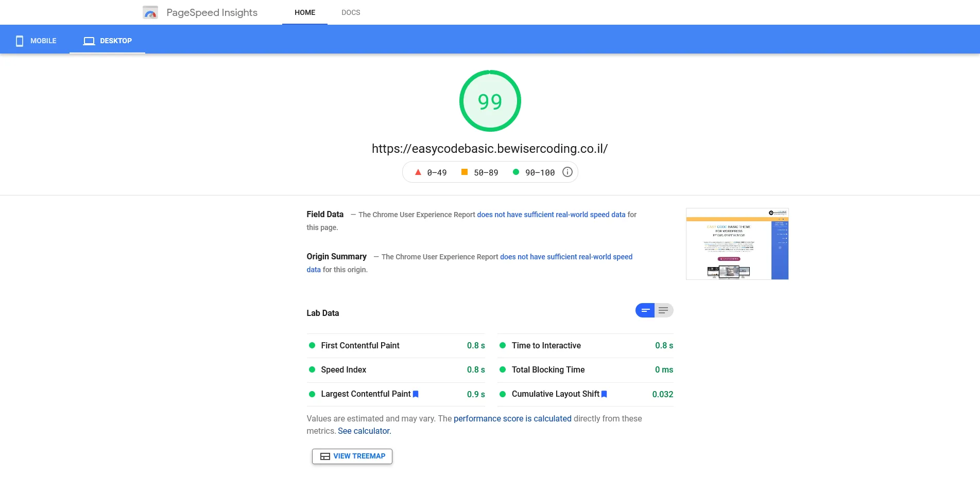Click the green circle 90–100 legend icon
Image resolution: width=980 pixels, height=477 pixels.
pos(515,172)
